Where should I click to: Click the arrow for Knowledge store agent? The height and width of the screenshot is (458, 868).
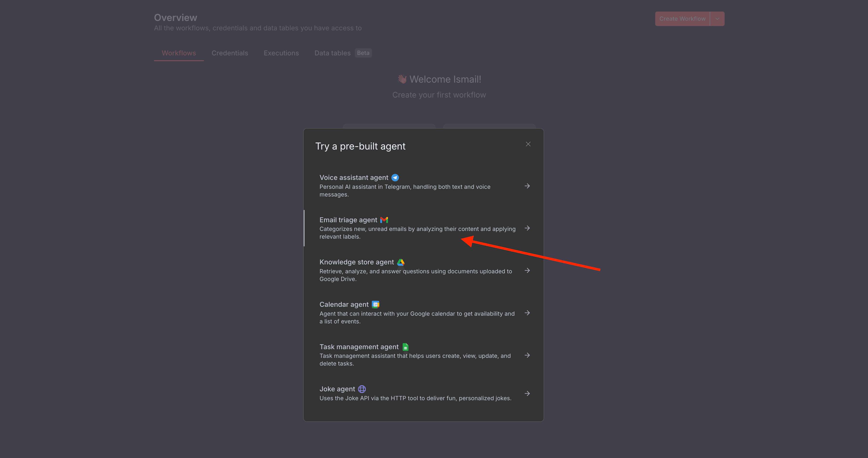(x=527, y=270)
